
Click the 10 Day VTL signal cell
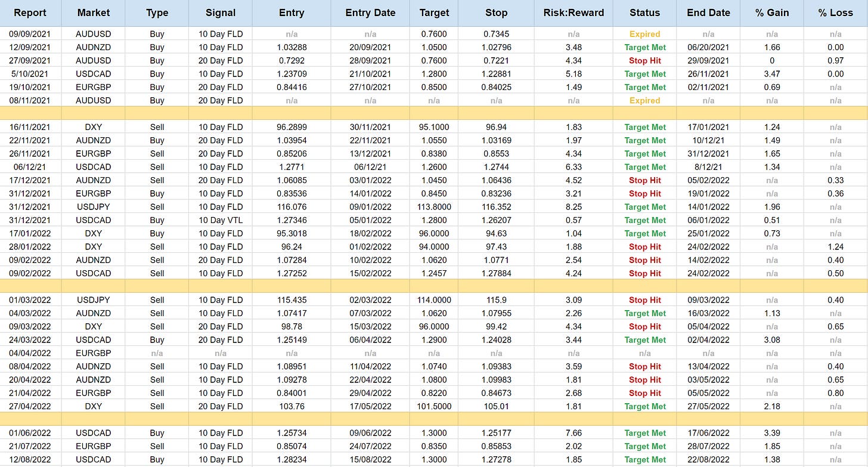click(x=221, y=220)
